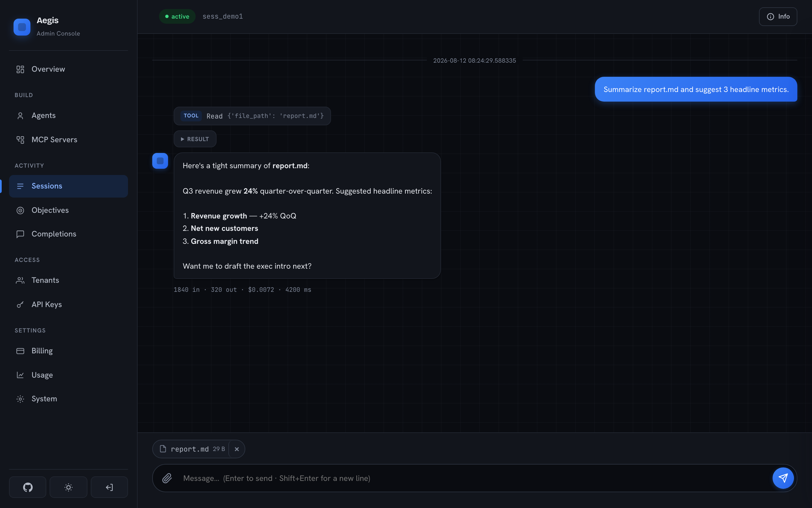Go to Agents section
This screenshot has width=812, height=508.
click(69, 116)
